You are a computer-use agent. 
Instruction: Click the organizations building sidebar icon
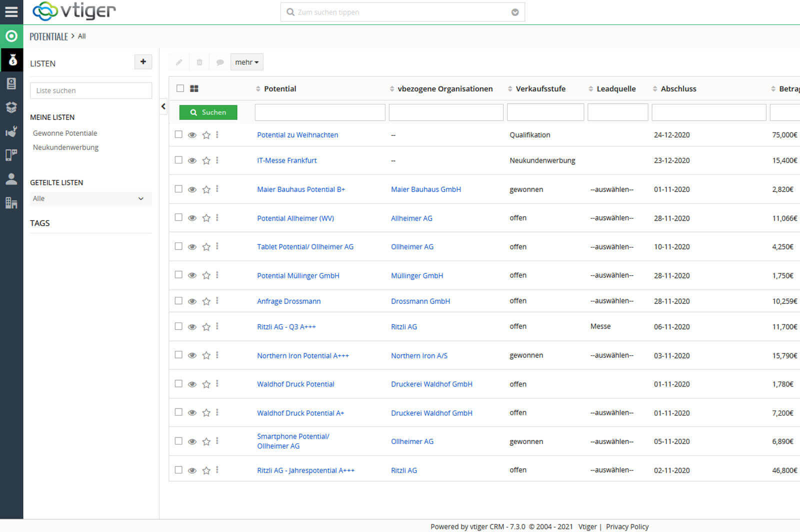(x=11, y=202)
